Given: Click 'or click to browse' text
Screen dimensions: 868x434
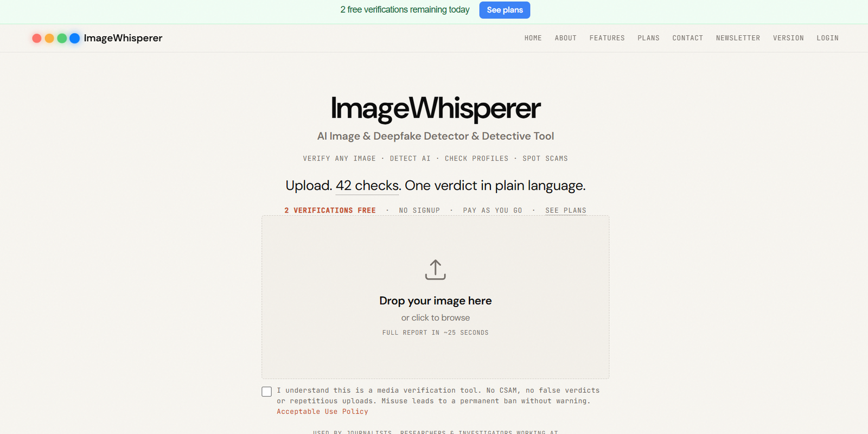Looking at the screenshot, I should click(x=435, y=318).
